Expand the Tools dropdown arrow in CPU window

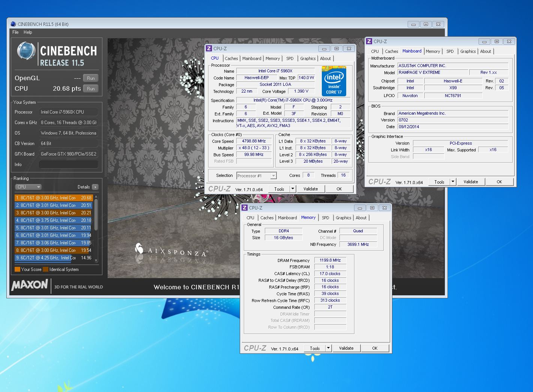coord(293,189)
